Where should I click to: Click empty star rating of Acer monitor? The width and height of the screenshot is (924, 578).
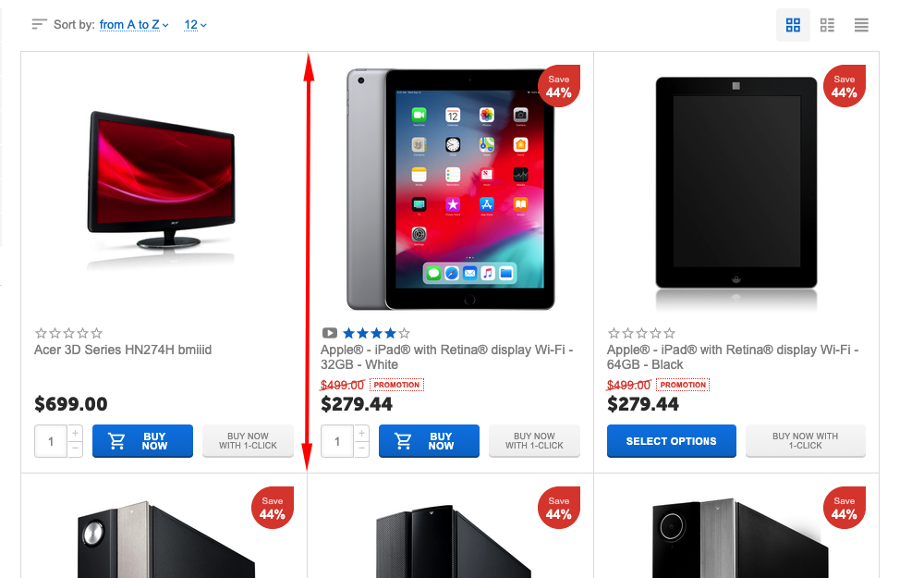pos(68,333)
